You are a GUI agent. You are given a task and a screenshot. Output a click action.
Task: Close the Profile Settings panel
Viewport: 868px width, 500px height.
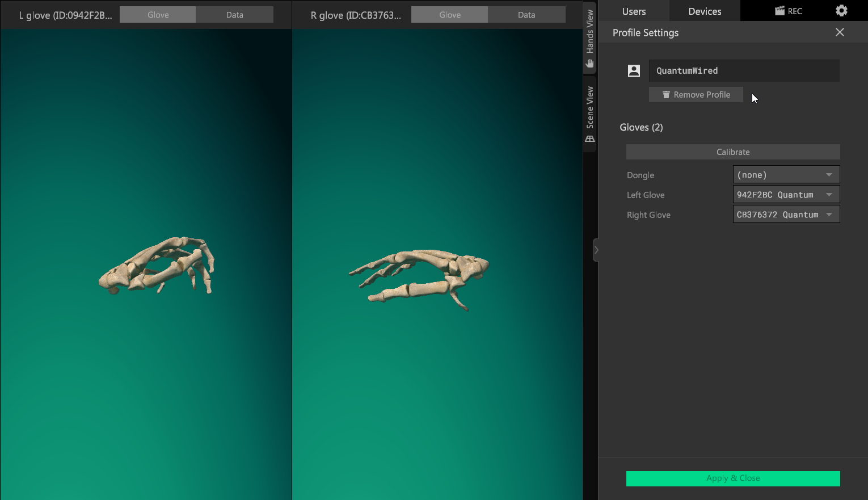840,32
